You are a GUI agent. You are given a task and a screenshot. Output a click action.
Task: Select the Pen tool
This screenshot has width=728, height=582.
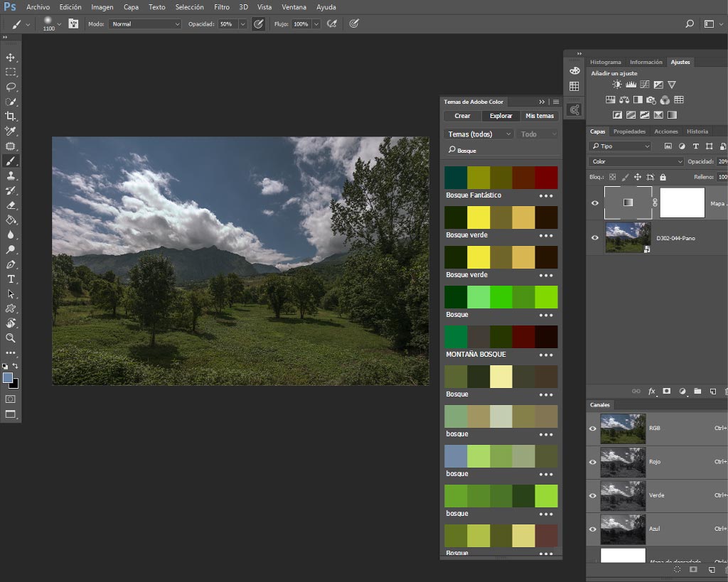point(10,264)
